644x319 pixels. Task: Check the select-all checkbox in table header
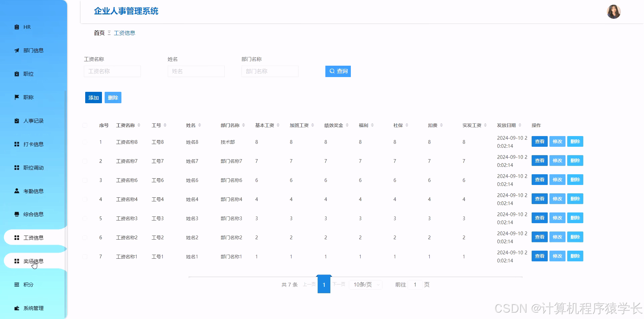click(85, 125)
